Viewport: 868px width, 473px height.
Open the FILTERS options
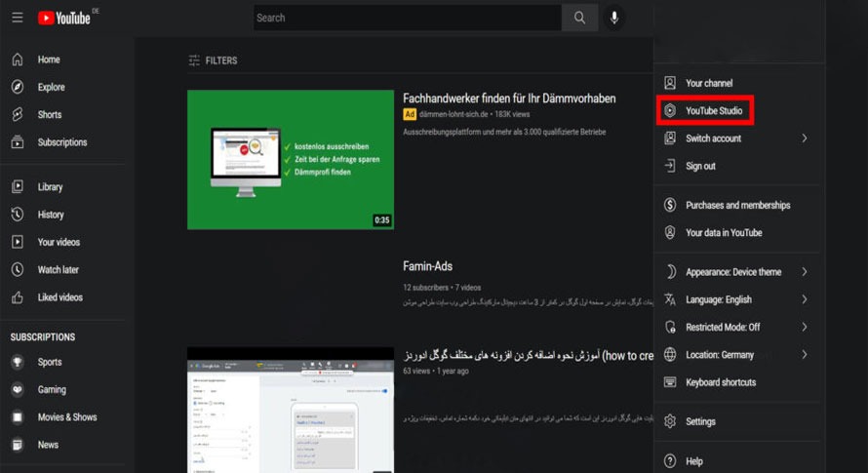pyautogui.click(x=213, y=60)
